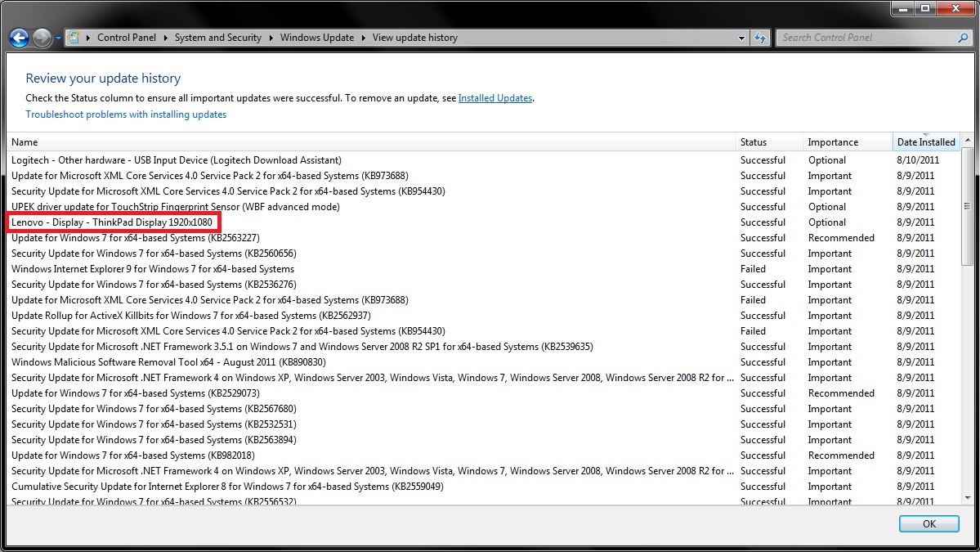Go to Windows Update breadcrumb
Image resolution: width=980 pixels, height=552 pixels.
tap(317, 38)
